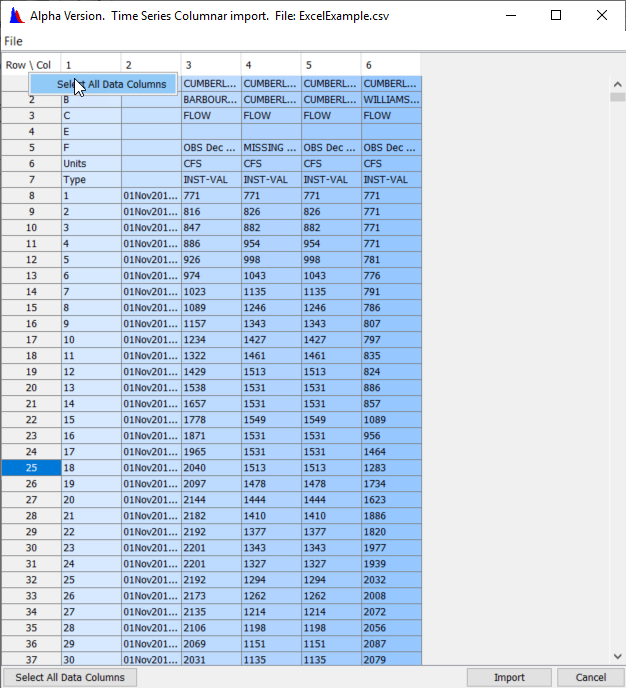
Task: Click the Type cell in row 7
Action: click(91, 180)
